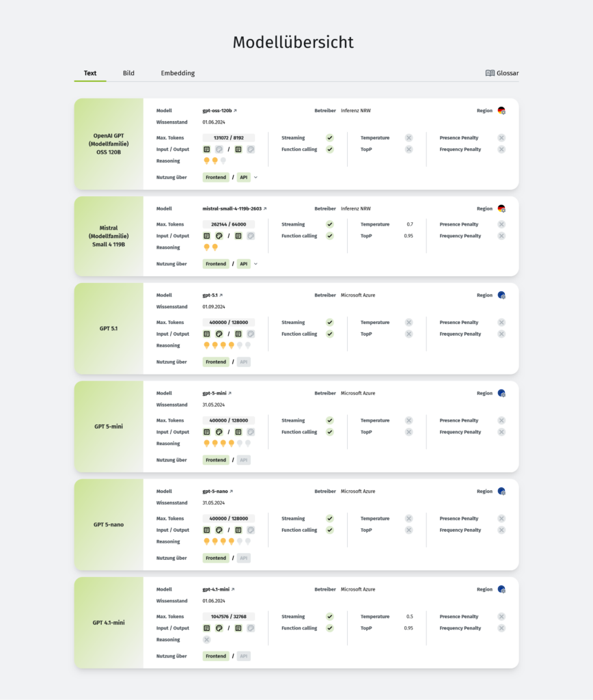Click the disabled reasoning icon for gpt-4.1-mini
Image resolution: width=593 pixels, height=700 pixels.
pyautogui.click(x=207, y=640)
